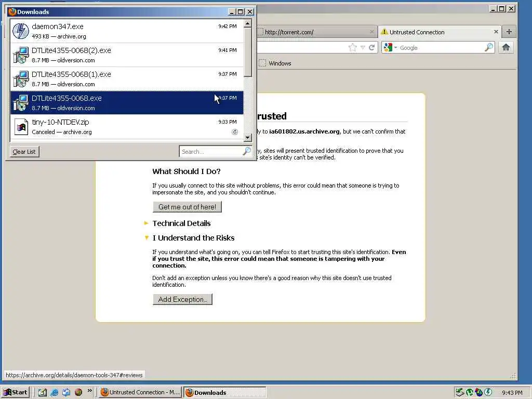The height and width of the screenshot is (399, 532).
Task: Select the DTLite4355-0068(1).exe download entry
Action: click(x=127, y=79)
